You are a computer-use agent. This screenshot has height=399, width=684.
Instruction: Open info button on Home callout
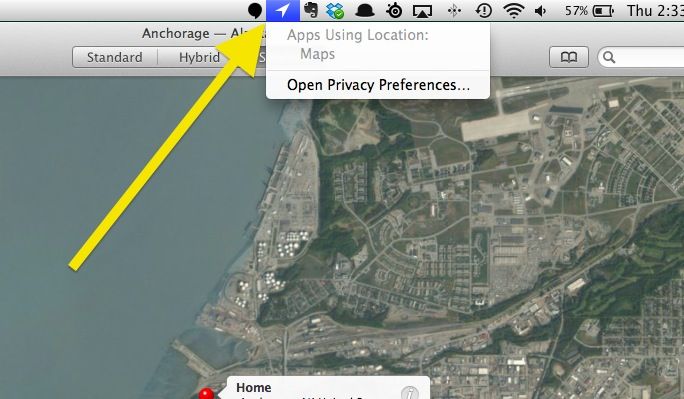tap(409, 393)
